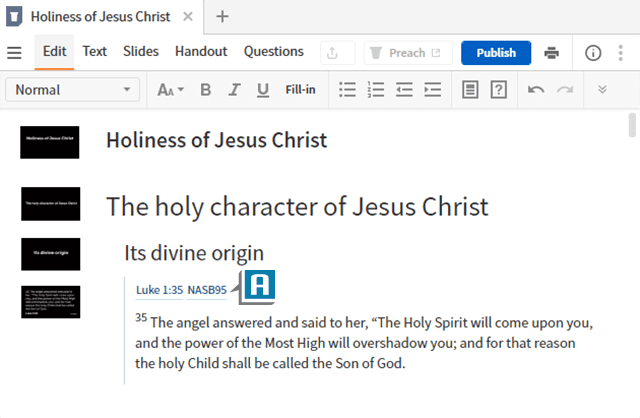Open the Luke 1:35 reference link
This screenshot has width=640, height=418.
click(159, 290)
